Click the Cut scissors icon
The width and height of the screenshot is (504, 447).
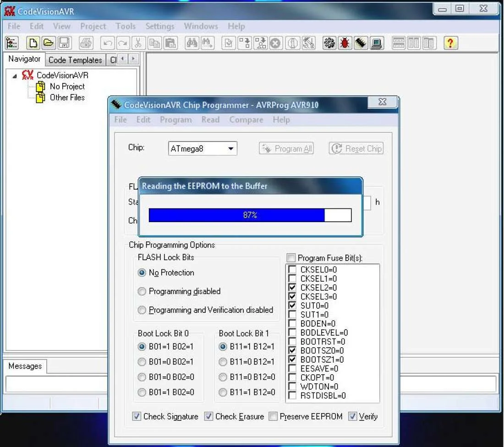point(138,43)
